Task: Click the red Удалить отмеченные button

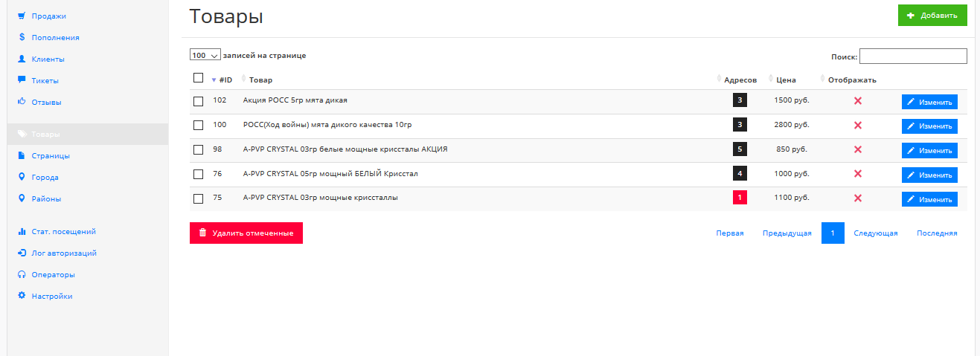Action: coord(246,233)
